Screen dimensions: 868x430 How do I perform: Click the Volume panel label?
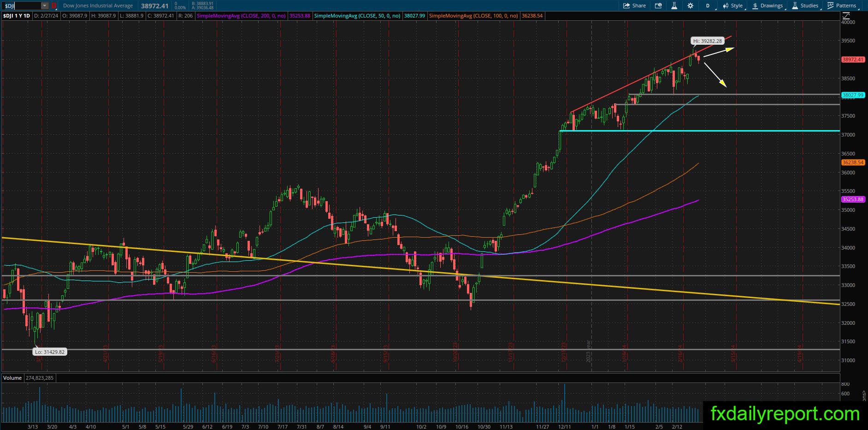click(x=12, y=378)
